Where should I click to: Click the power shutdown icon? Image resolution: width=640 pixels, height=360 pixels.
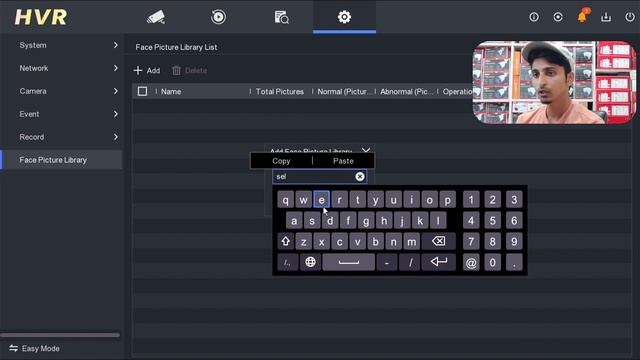point(630,17)
